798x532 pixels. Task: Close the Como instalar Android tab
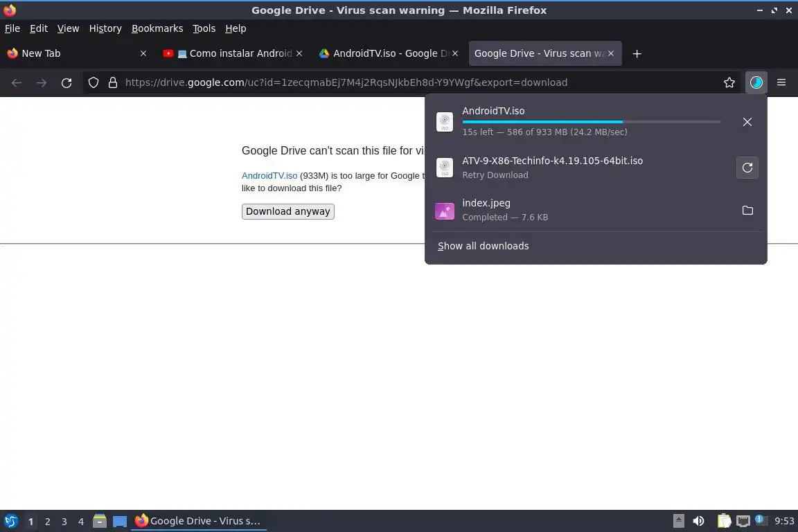pos(299,53)
